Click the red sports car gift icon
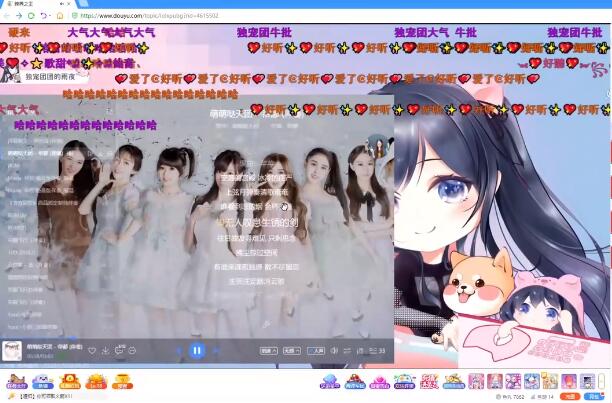Image resolution: width=612 pixels, height=403 pixels. tap(354, 381)
